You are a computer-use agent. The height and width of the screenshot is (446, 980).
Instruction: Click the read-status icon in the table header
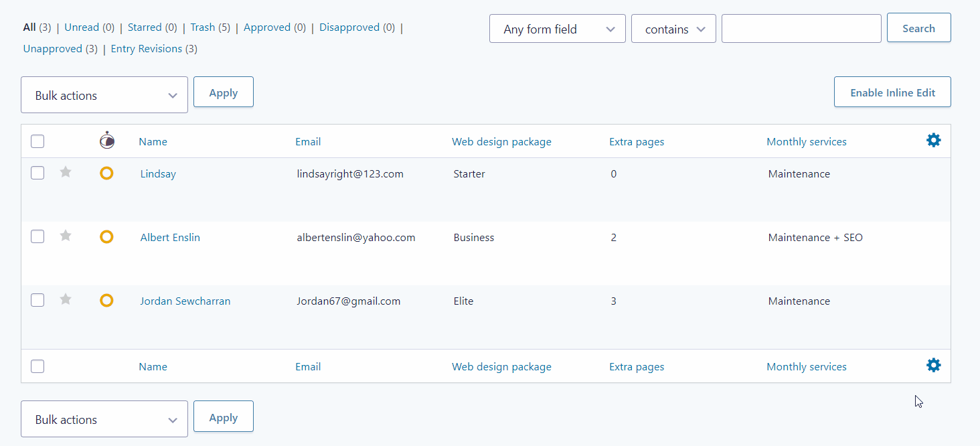[107, 141]
